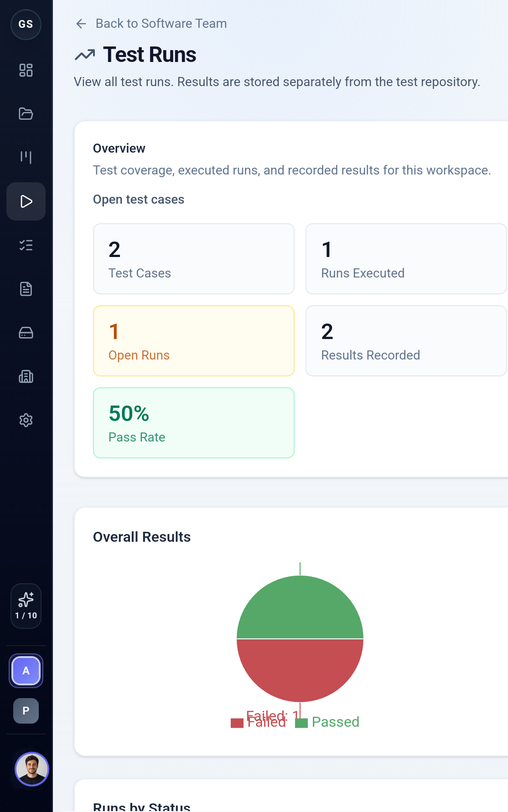Select the Runs Executed stat card

tap(406, 259)
